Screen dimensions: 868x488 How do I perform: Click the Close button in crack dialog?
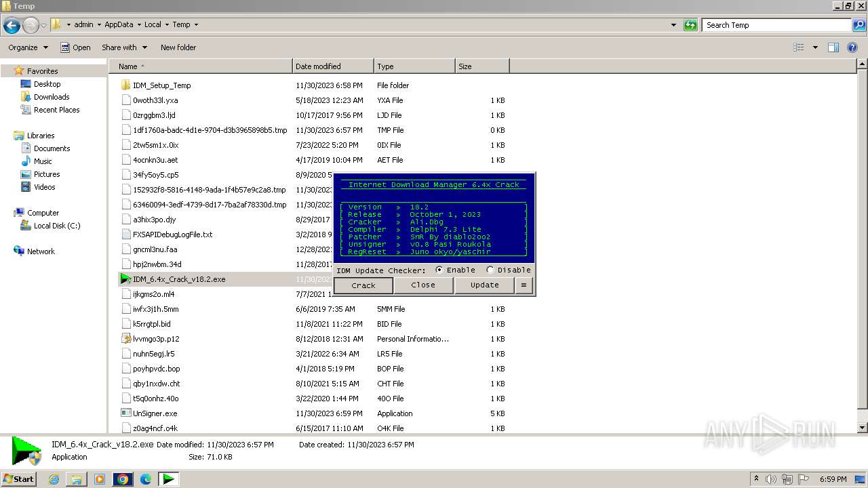tap(423, 285)
